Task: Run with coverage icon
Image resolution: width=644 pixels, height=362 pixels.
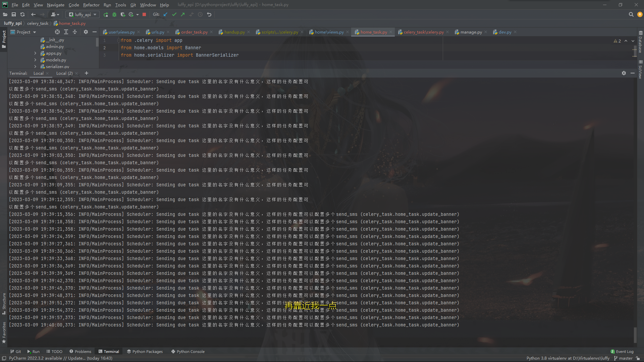Action: pyautogui.click(x=123, y=14)
